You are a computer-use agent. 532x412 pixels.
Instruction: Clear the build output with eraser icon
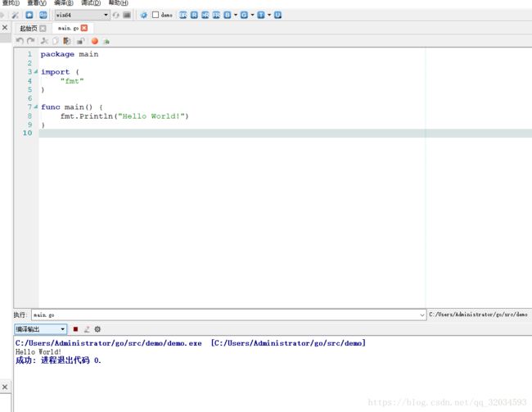coord(87,329)
